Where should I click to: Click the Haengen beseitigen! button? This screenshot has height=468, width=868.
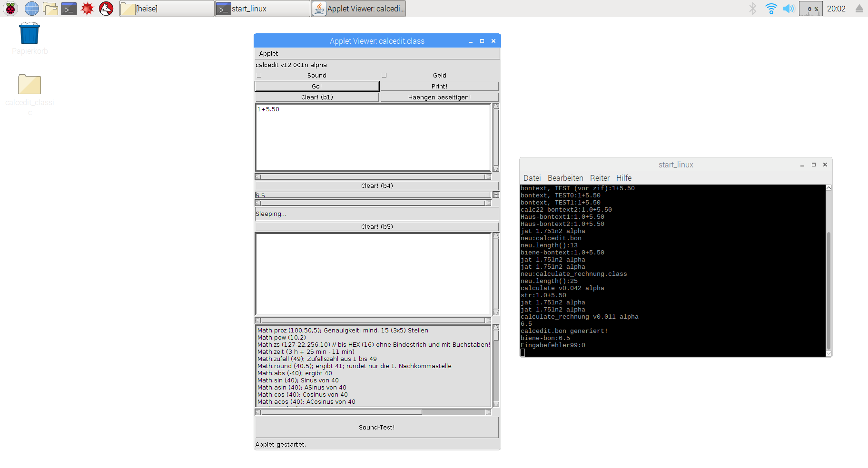(x=439, y=97)
